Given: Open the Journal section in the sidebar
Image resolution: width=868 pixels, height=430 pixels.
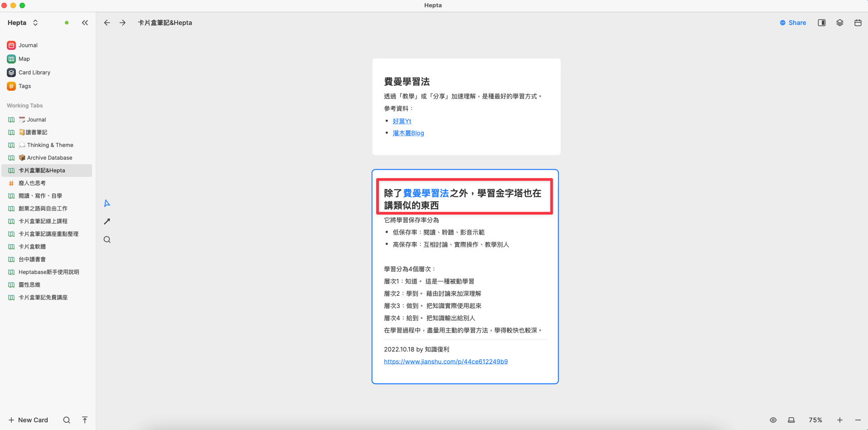Looking at the screenshot, I should [x=28, y=45].
